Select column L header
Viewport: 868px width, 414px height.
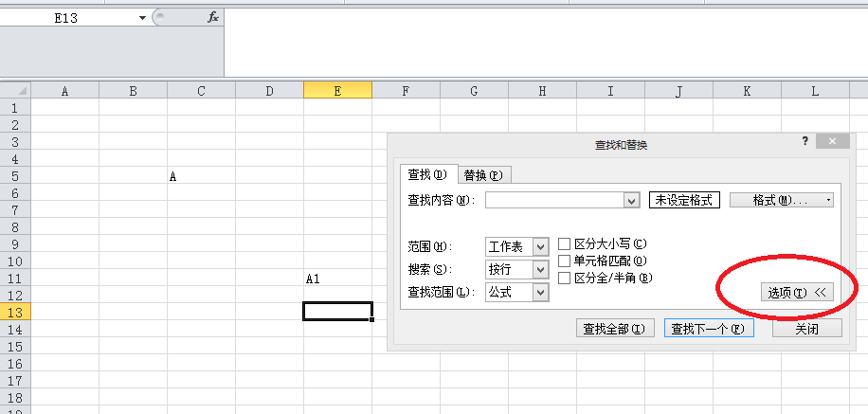tap(815, 91)
